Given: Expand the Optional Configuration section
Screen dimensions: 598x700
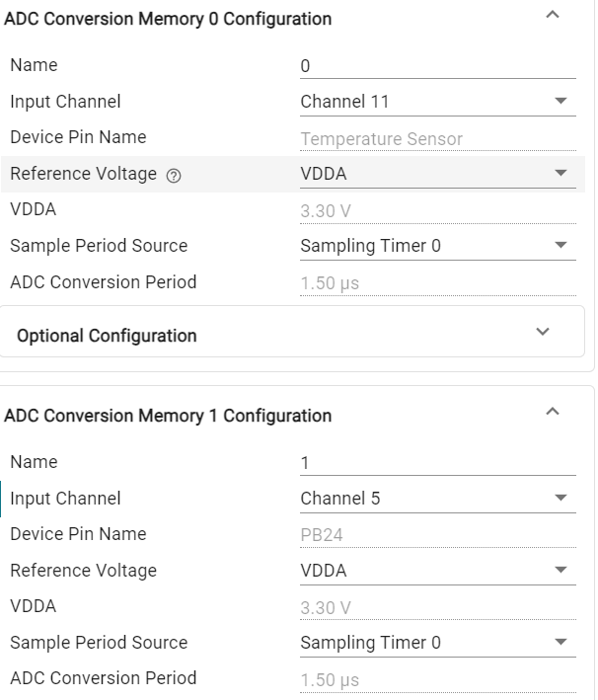Looking at the screenshot, I should (x=542, y=333).
